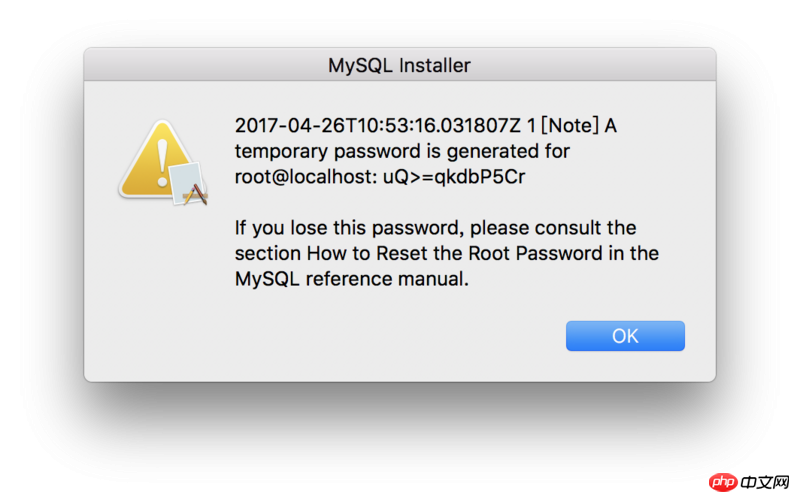Click the 'MySQL reference manual.' text
Image resolution: width=800 pixels, height=502 pixels.
coord(352,279)
